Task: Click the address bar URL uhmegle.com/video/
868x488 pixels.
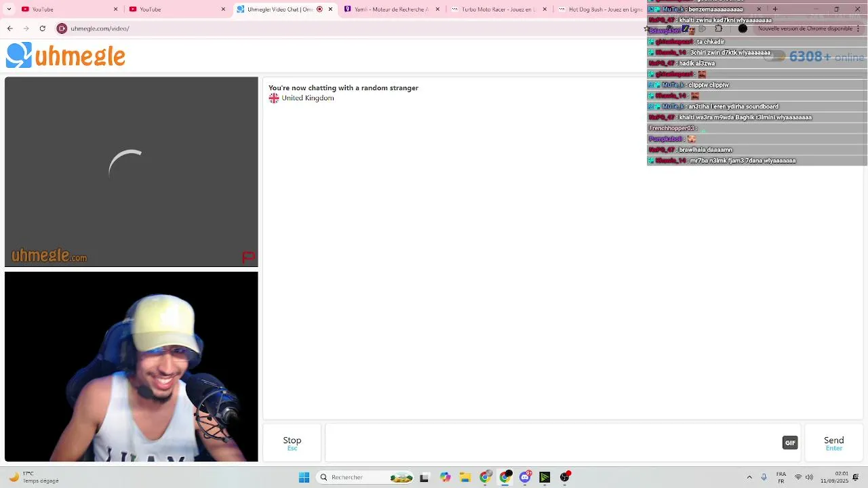Action: (100, 28)
